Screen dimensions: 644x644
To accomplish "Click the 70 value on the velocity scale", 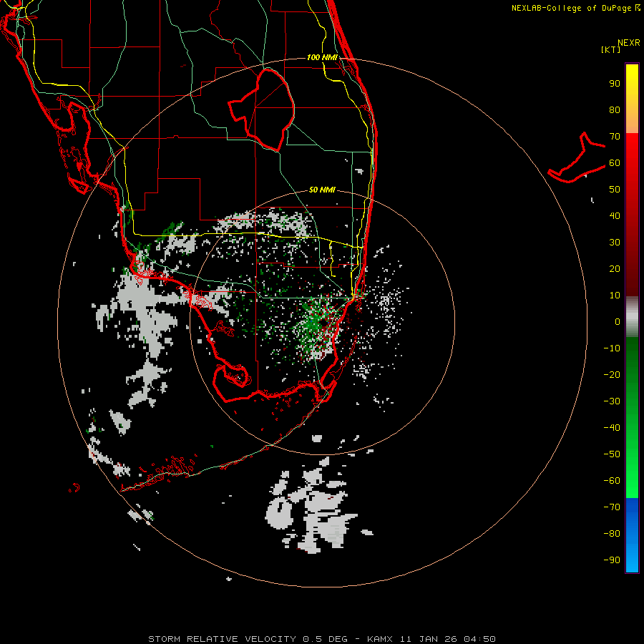I will [615, 137].
